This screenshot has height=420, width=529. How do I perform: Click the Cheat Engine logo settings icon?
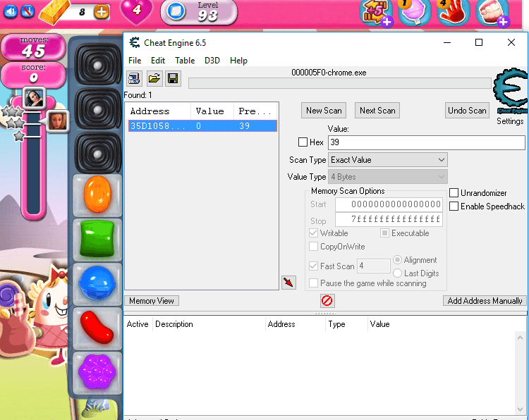click(510, 92)
